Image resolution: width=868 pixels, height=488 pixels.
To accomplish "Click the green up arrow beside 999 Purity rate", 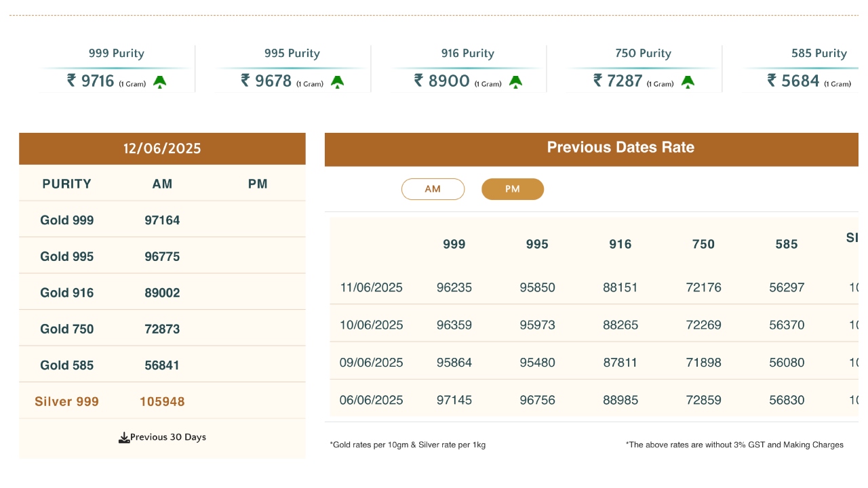I will pos(160,82).
